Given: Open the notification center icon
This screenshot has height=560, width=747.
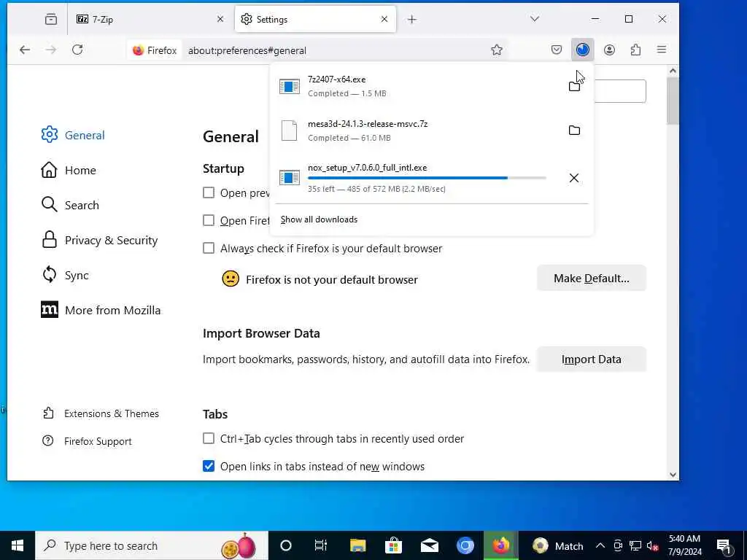Looking at the screenshot, I should 724,545.
